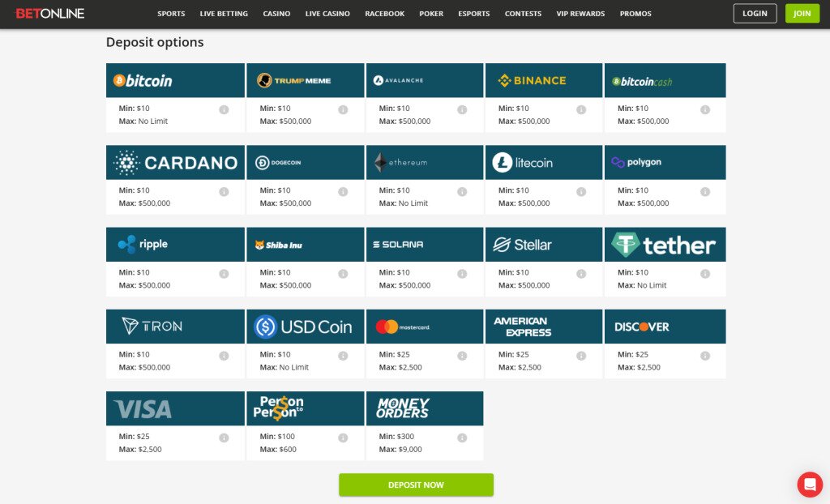Choose the Avalanche deposit banner

tap(425, 80)
